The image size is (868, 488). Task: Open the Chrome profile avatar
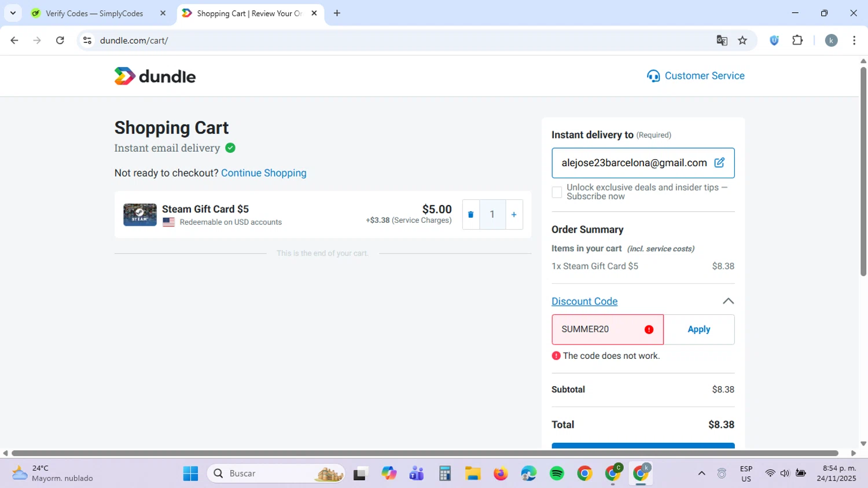tap(831, 41)
